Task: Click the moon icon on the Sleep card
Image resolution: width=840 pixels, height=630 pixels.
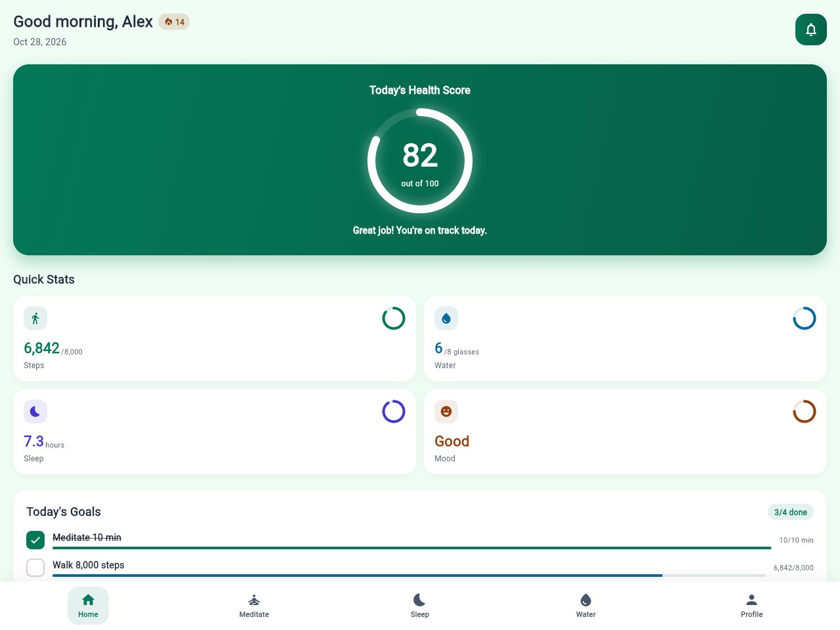Action: (35, 411)
